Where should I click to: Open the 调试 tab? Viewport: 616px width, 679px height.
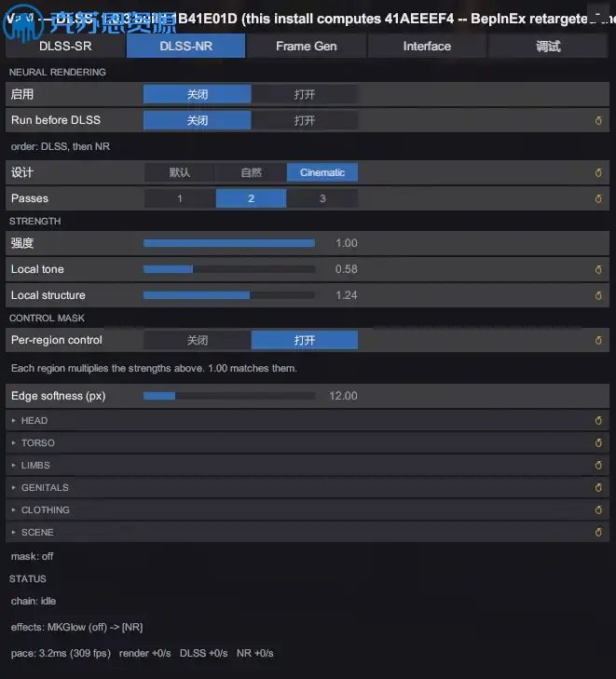548,46
